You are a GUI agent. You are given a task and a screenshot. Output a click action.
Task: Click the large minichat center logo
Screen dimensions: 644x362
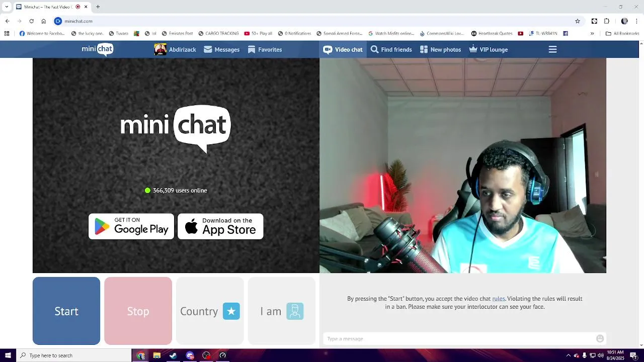click(176, 128)
